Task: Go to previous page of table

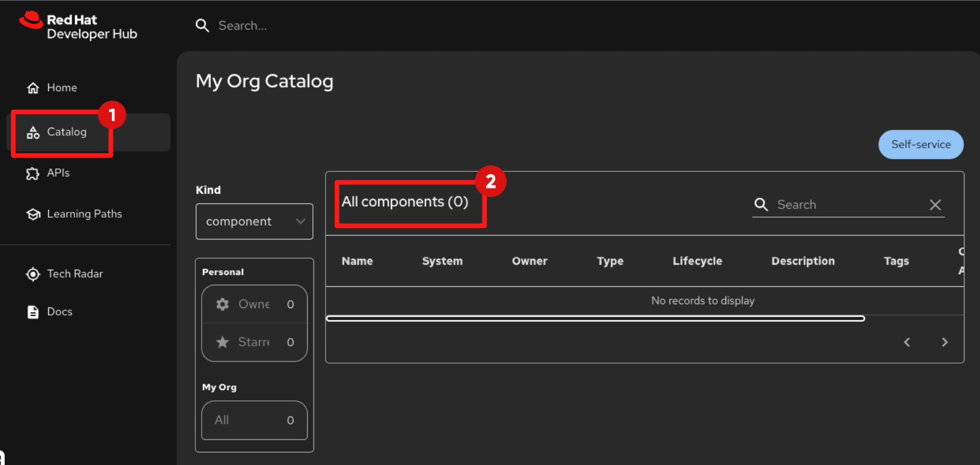Action: 907,342
